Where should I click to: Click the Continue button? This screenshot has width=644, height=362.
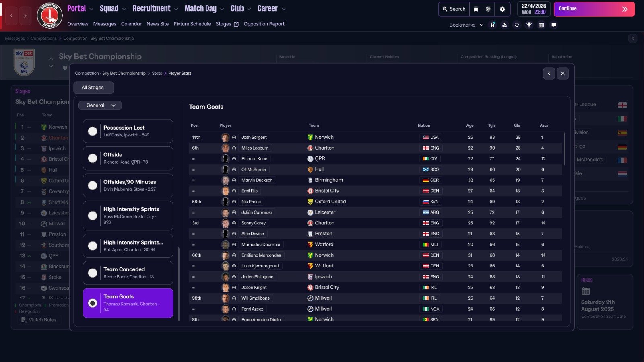(x=594, y=9)
